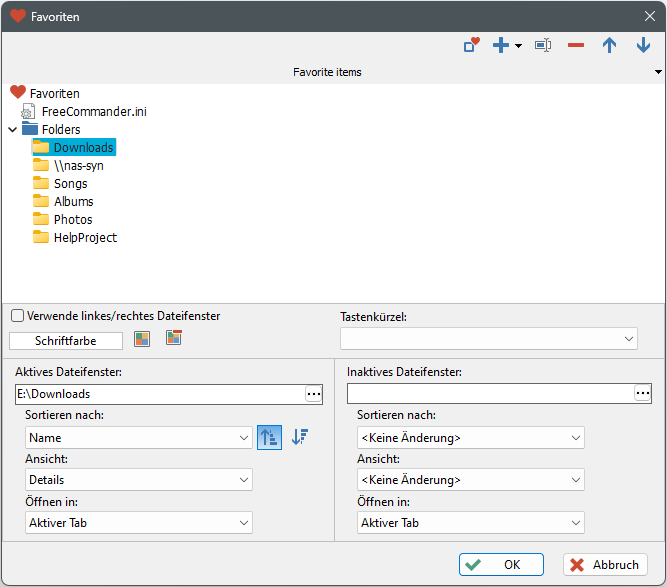Open the font color picker swatch
The image size is (667, 587).
coord(142,340)
